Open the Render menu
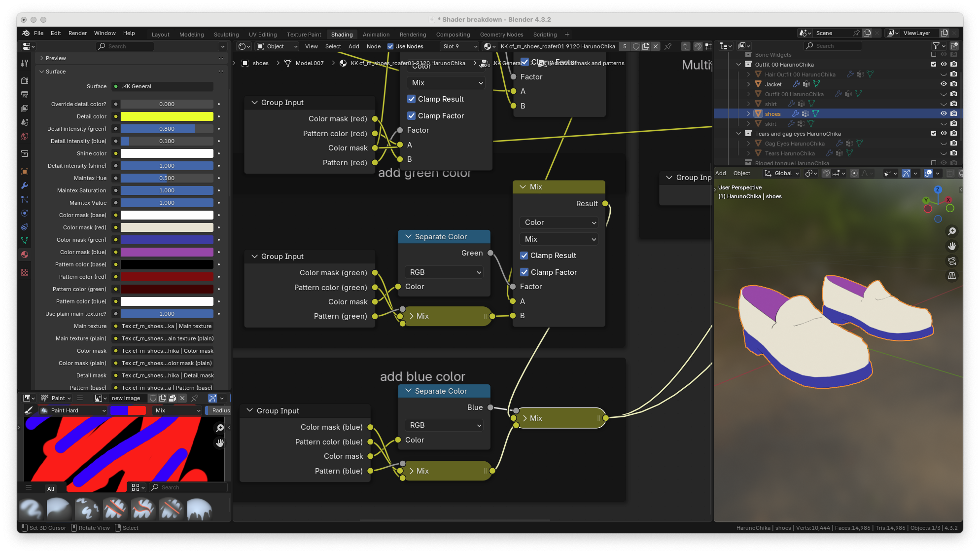Viewport: 980px width, 554px height. coord(77,33)
